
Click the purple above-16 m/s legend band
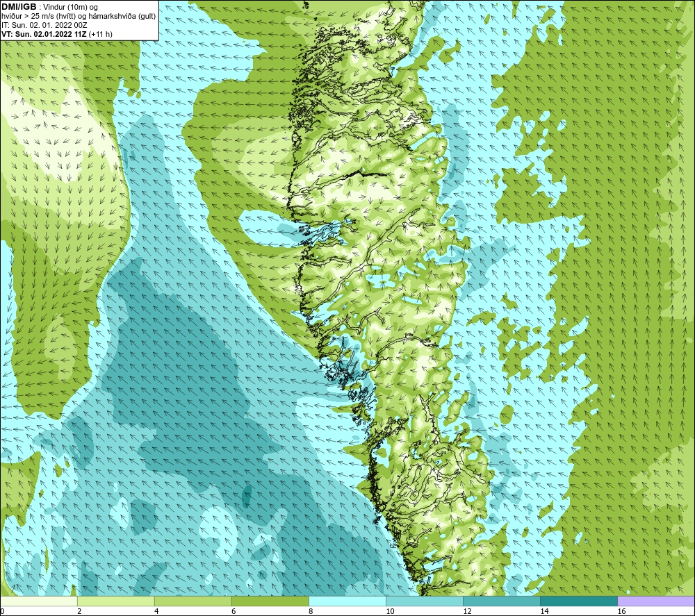coord(656,601)
